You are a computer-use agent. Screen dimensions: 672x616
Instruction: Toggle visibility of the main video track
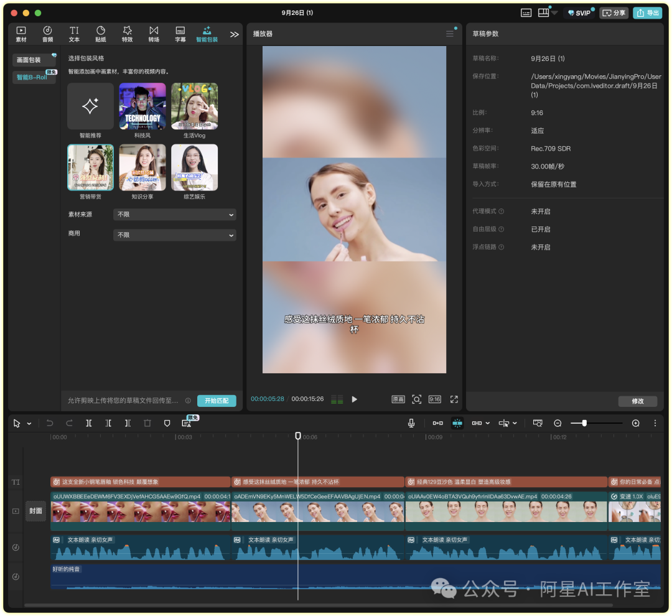pos(16,511)
